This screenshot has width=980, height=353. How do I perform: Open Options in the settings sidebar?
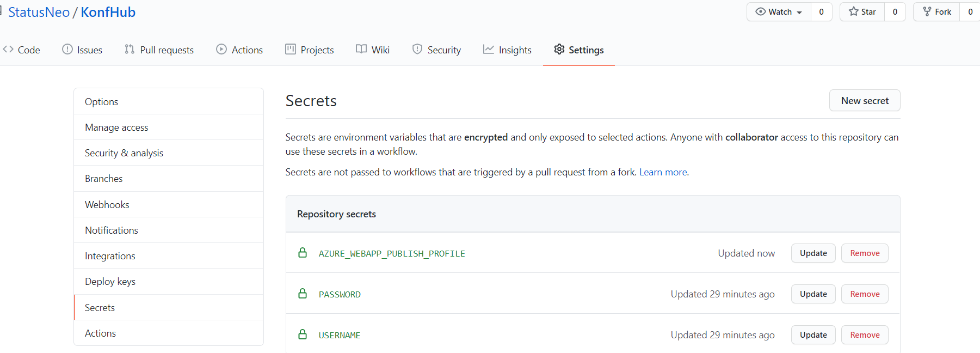click(x=169, y=101)
